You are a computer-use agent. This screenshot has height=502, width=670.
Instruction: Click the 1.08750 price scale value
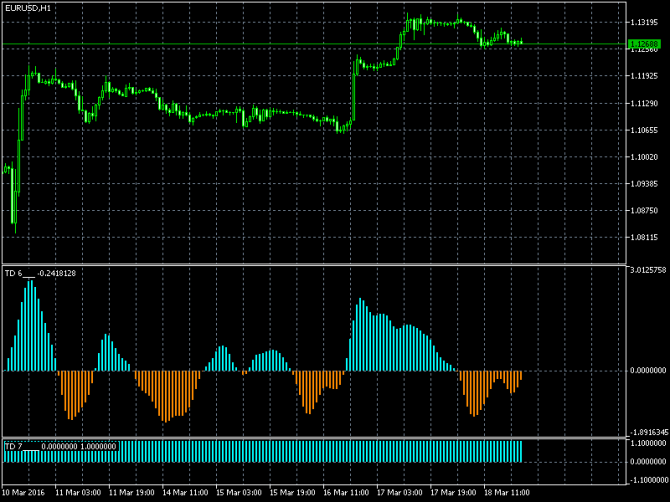click(644, 211)
